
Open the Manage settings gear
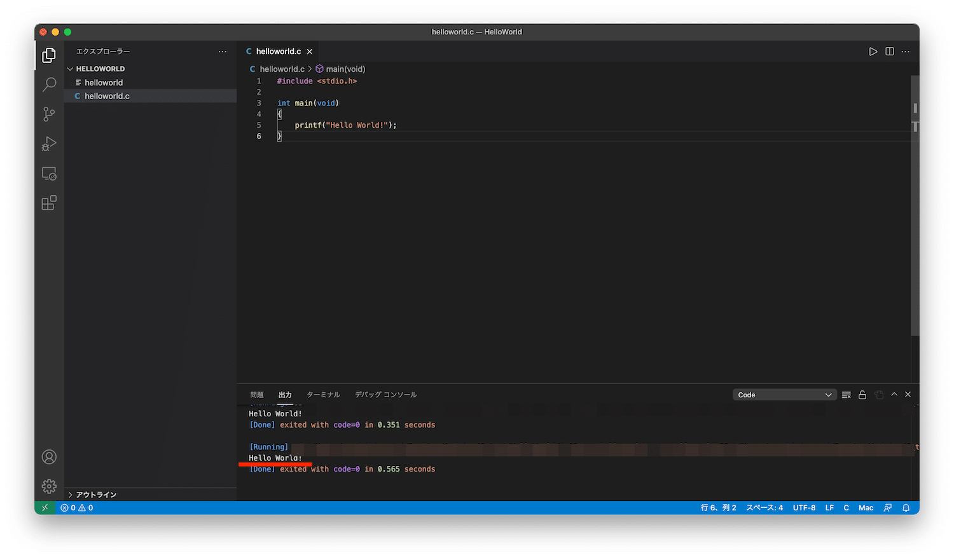[49, 486]
